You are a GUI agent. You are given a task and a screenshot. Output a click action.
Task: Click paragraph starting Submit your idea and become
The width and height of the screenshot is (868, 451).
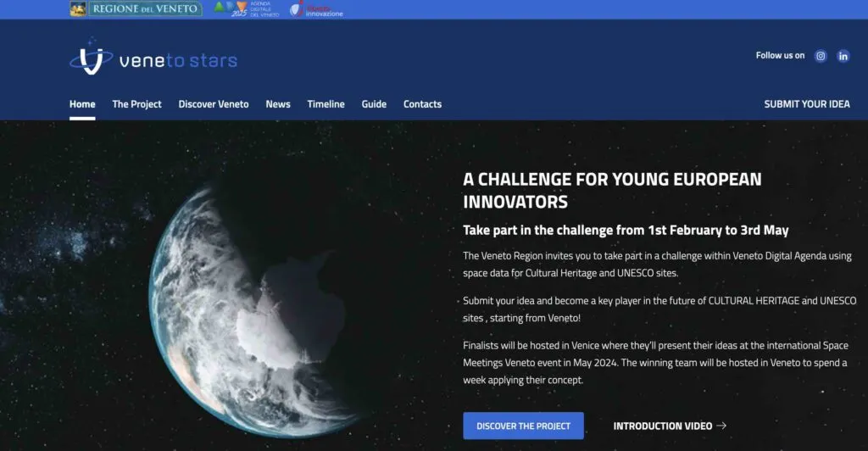coord(659,309)
